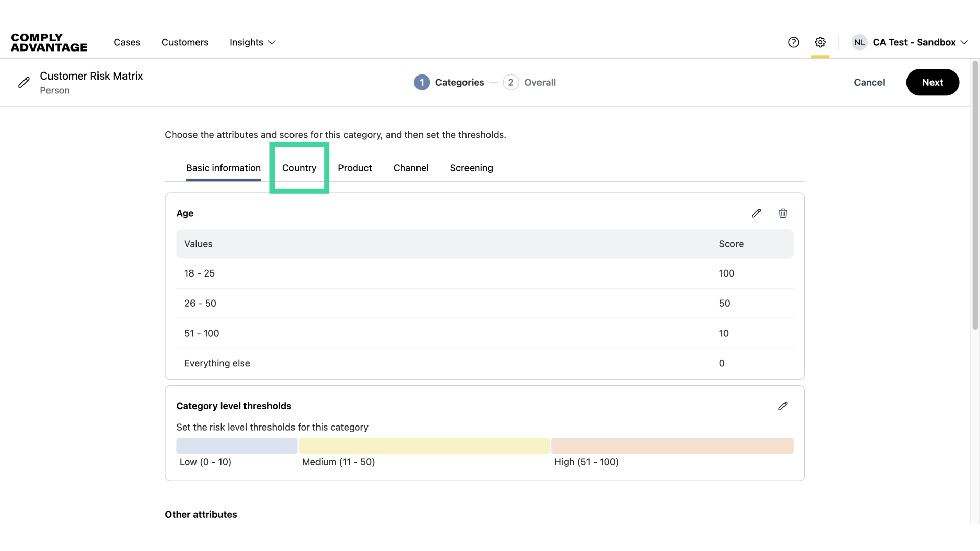Open the help question mark icon

click(x=793, y=42)
